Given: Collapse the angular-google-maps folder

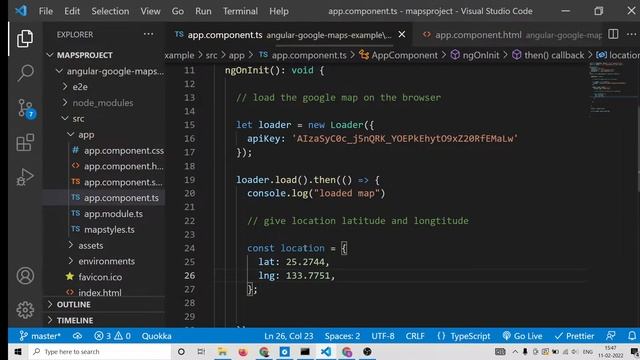Looking at the screenshot, I should tap(109, 71).
